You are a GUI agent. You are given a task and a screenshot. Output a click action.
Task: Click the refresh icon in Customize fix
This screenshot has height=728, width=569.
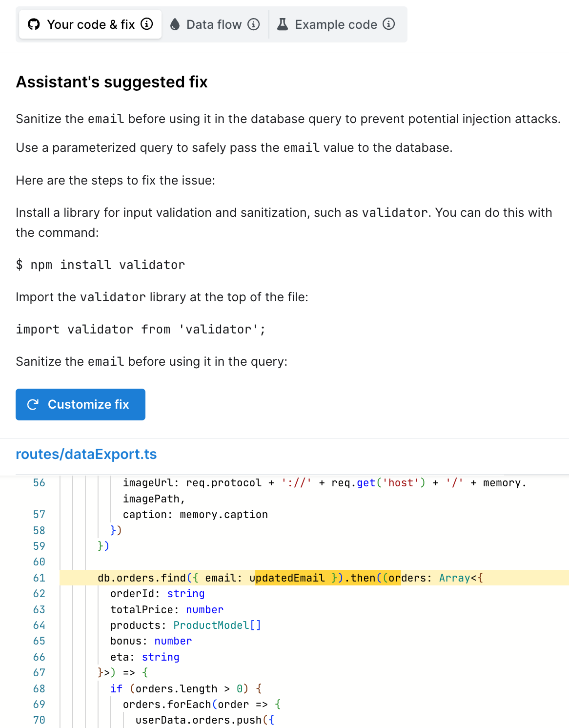[x=33, y=404]
